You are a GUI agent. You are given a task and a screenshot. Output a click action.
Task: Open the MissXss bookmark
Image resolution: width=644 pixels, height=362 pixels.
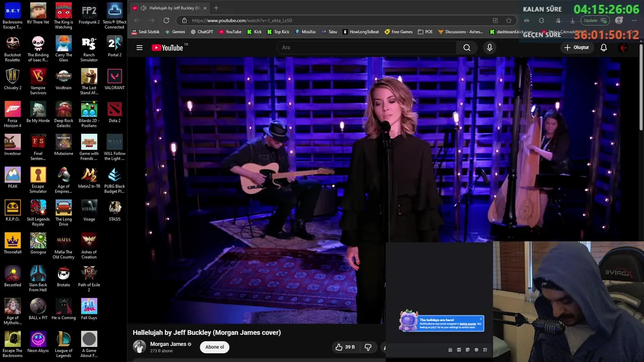click(305, 32)
